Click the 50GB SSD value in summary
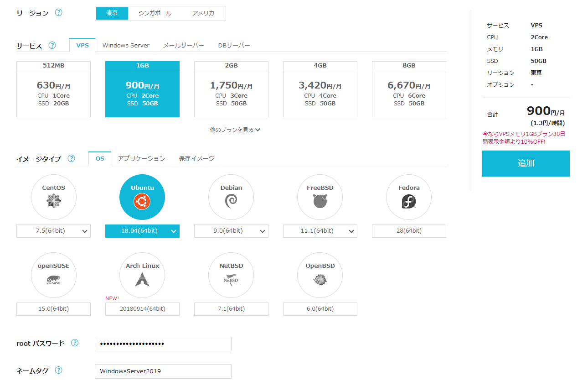The width and height of the screenshot is (588, 386). tap(538, 61)
